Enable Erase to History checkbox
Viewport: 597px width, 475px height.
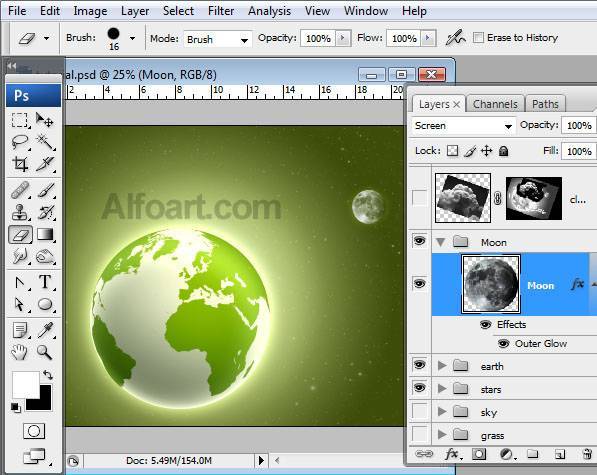478,38
